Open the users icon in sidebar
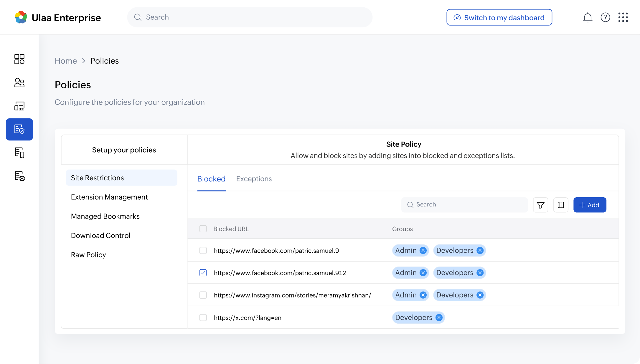 (x=19, y=82)
